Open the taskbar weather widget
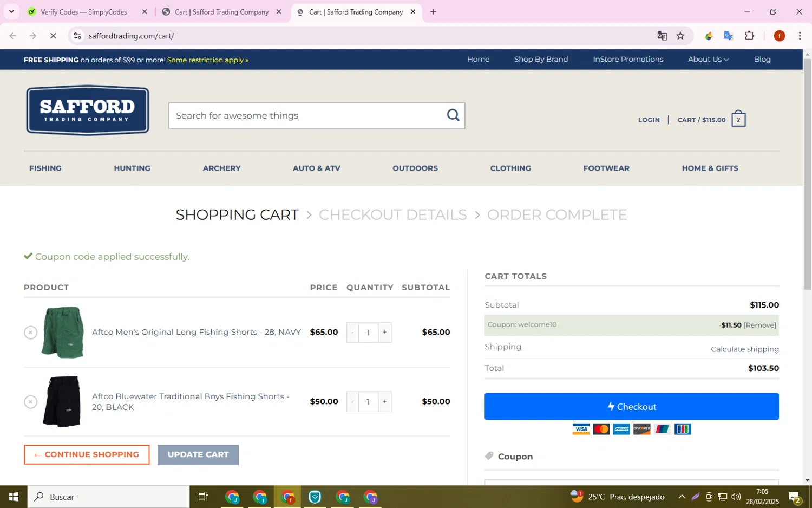812x508 pixels. click(617, 497)
